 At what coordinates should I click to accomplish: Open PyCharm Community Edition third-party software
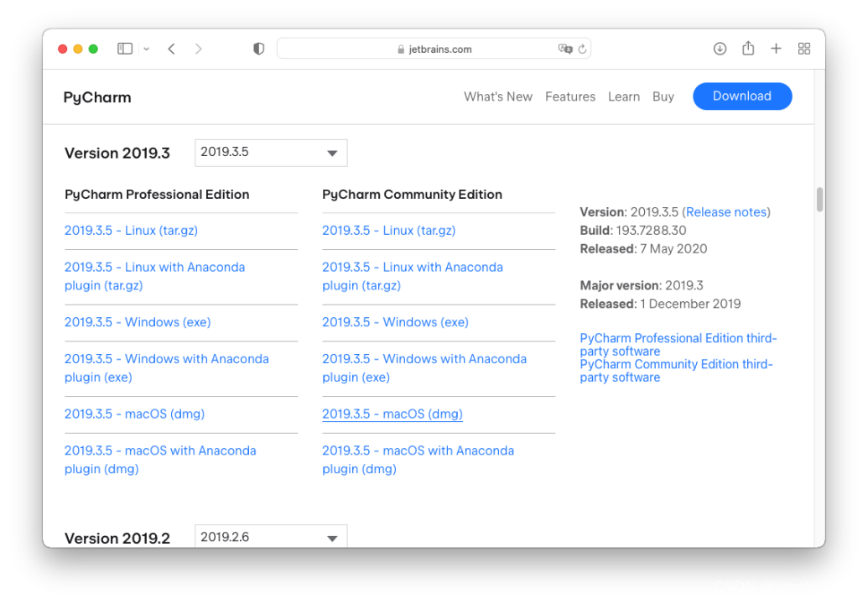676,371
